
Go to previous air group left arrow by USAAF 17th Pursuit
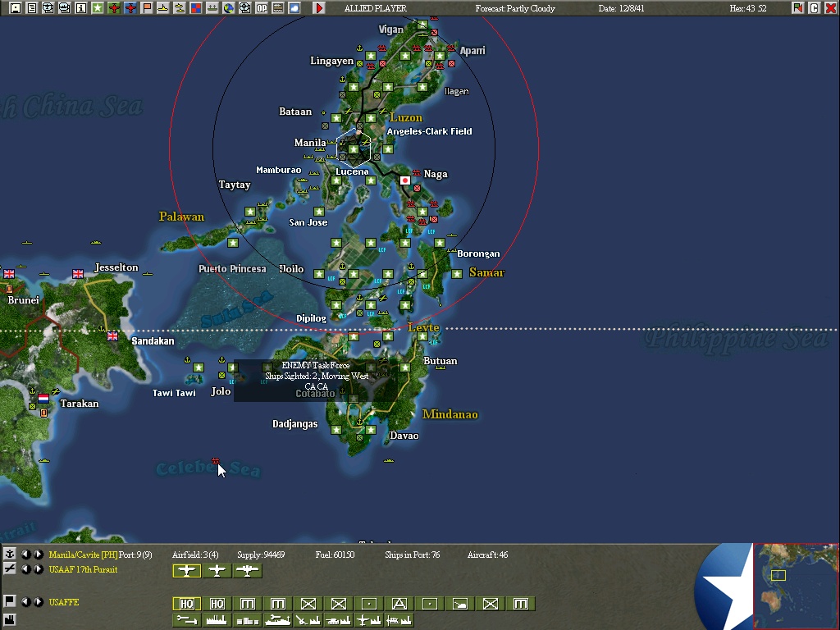pos(25,569)
